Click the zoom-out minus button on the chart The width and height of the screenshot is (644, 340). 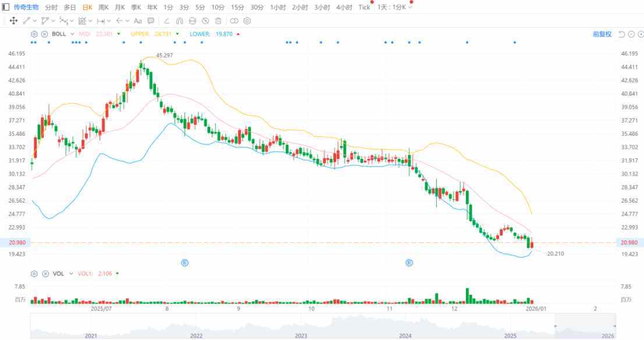[631, 34]
